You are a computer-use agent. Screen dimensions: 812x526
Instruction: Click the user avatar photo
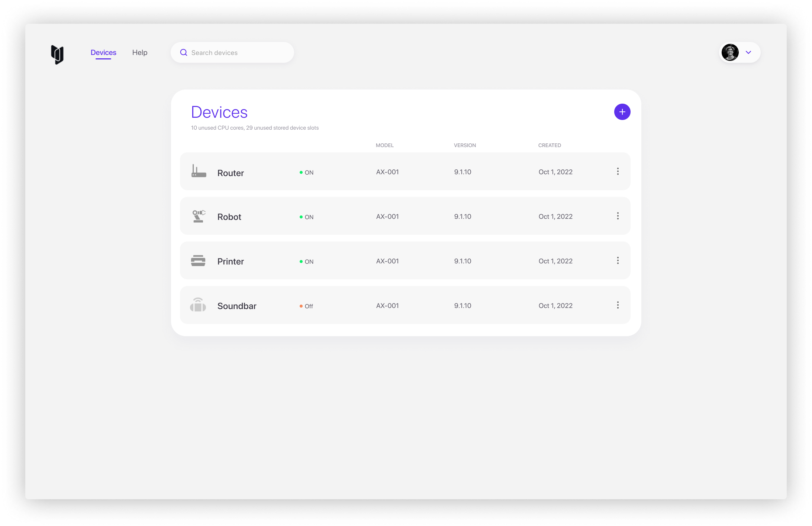[x=730, y=52]
